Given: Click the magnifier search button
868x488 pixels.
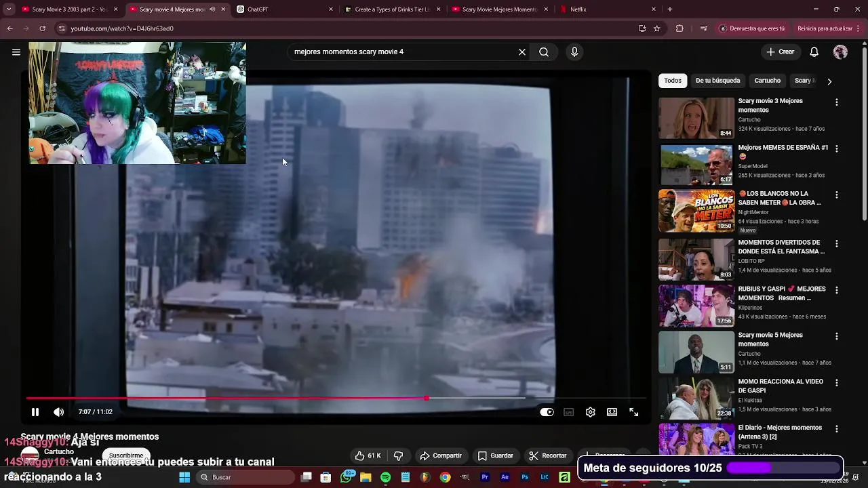Looking at the screenshot, I should (x=544, y=52).
